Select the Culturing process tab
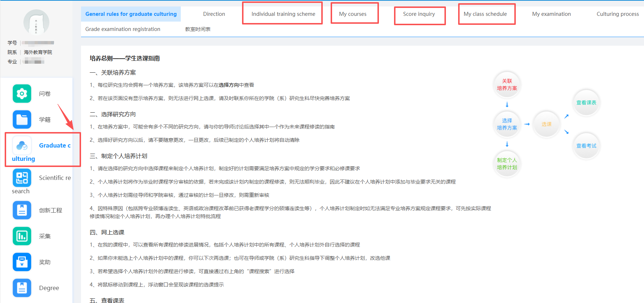The width and height of the screenshot is (644, 303). [617, 14]
